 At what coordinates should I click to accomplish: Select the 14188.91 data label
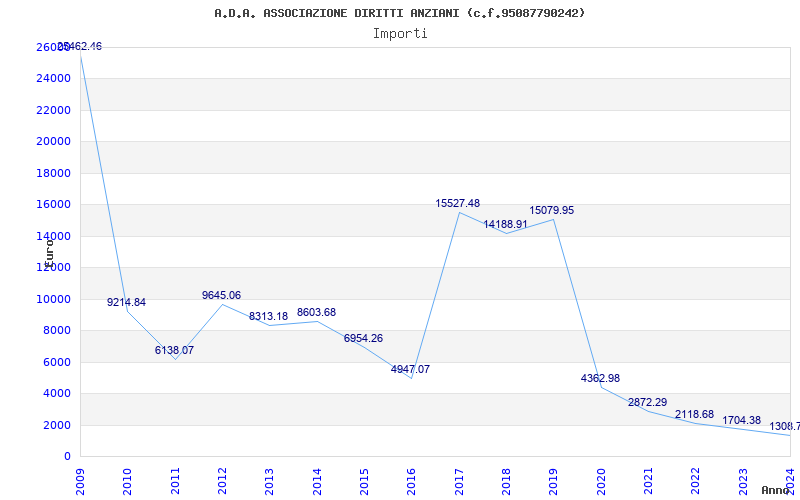click(506, 224)
